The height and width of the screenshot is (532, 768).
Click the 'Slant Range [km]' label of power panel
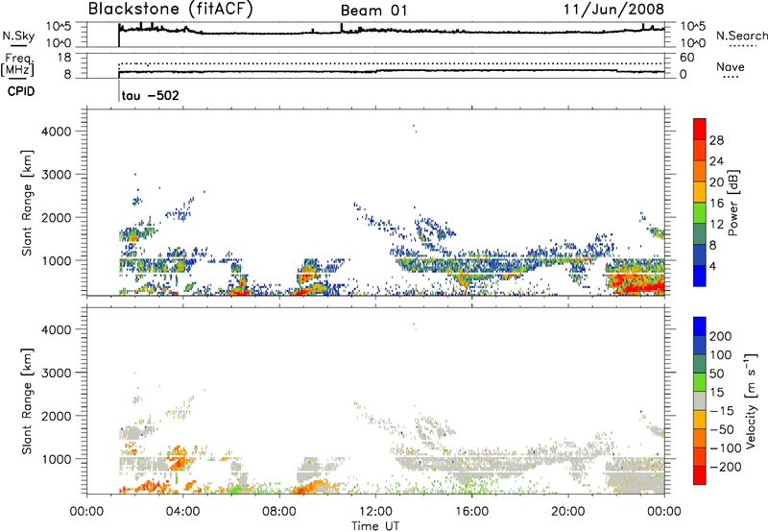coord(27,203)
